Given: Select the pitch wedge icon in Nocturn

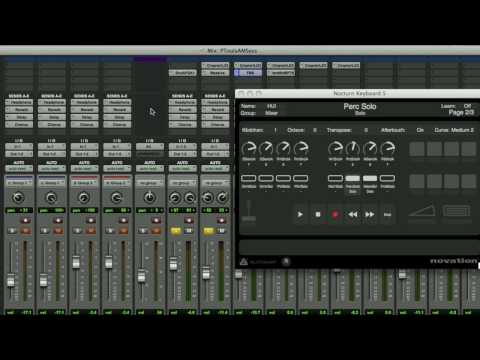Looking at the screenshot, I should coord(422,211).
